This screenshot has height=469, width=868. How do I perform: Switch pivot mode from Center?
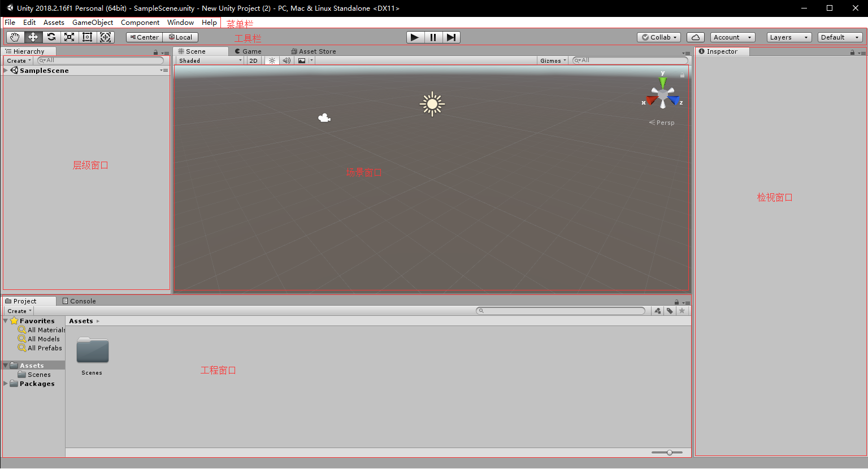(144, 37)
